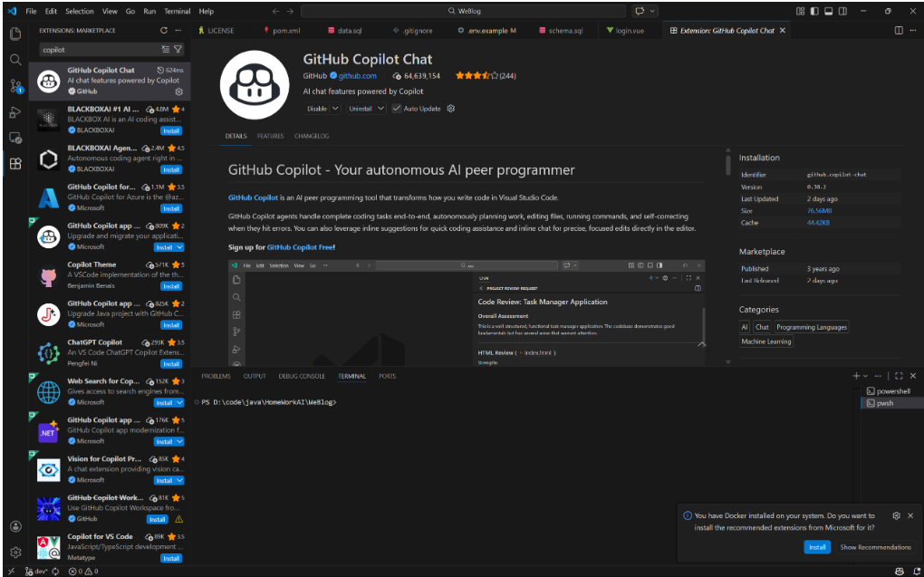Open the Accounts menu icon
This screenshot has width=924, height=577.
click(15, 526)
